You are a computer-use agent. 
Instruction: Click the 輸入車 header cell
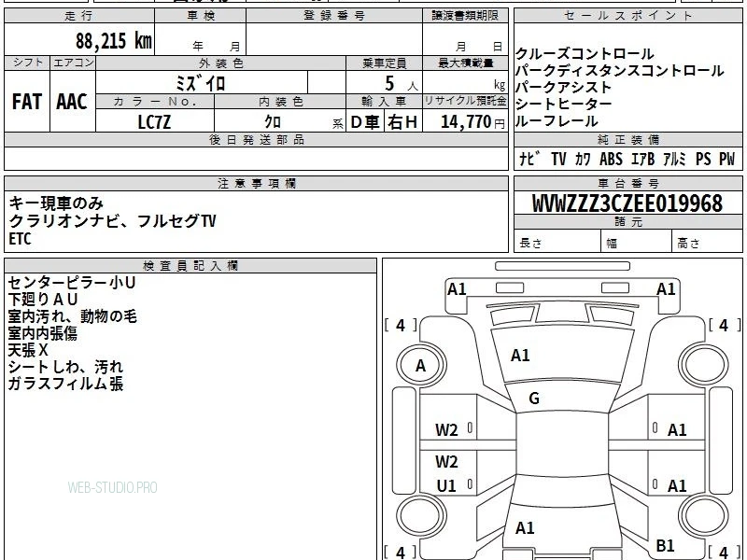pyautogui.click(x=384, y=102)
